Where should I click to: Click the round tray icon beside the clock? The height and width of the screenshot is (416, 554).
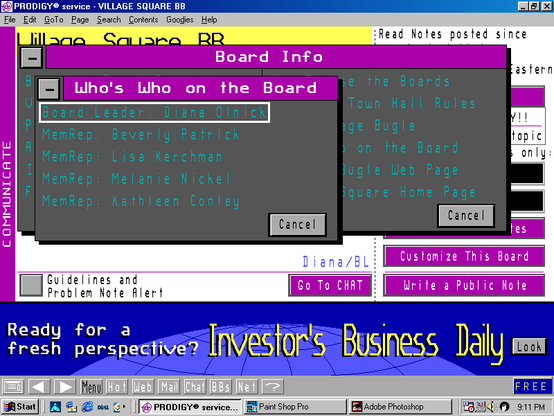click(x=504, y=407)
